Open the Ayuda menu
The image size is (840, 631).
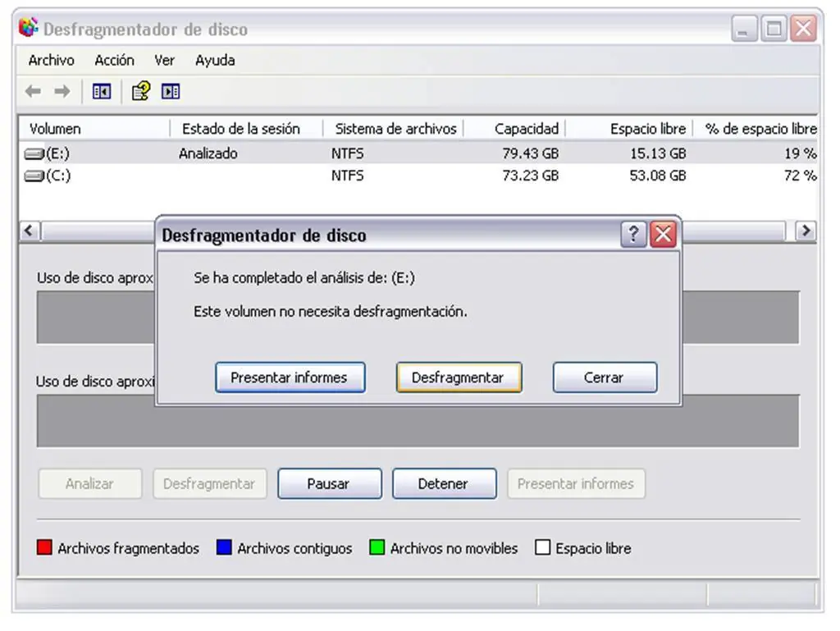click(x=215, y=60)
